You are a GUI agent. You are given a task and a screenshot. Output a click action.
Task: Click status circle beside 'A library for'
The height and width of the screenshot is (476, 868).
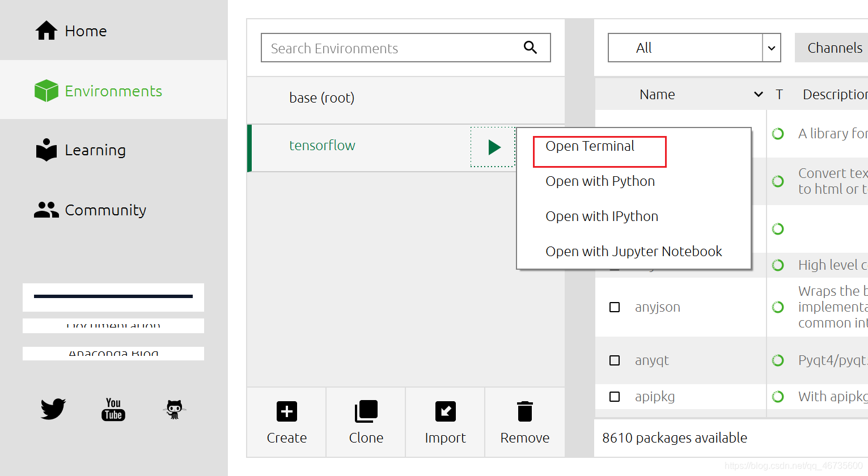778,134
